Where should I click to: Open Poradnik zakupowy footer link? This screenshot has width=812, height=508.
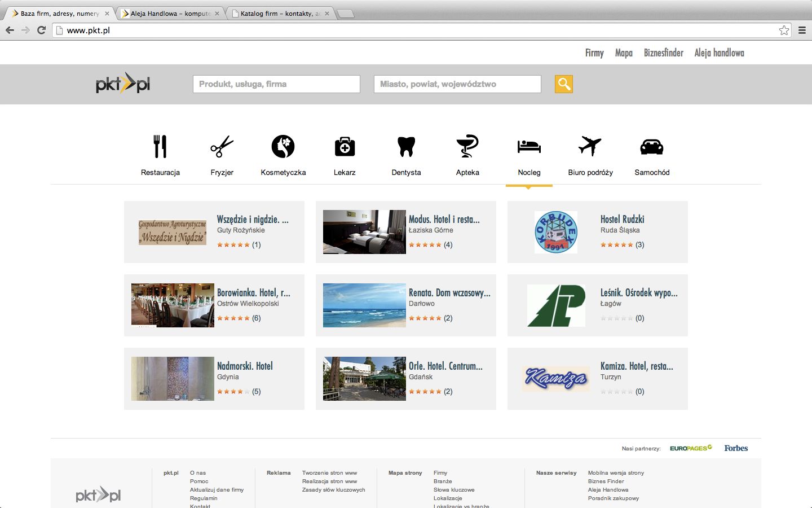[x=614, y=498]
